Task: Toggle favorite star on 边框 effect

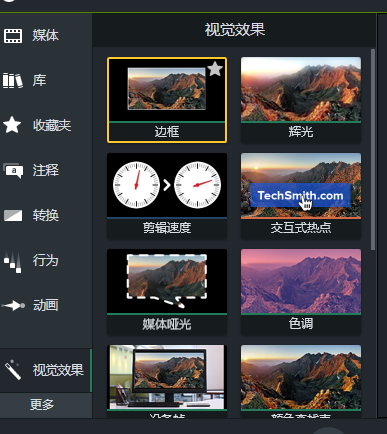Action: (x=215, y=69)
